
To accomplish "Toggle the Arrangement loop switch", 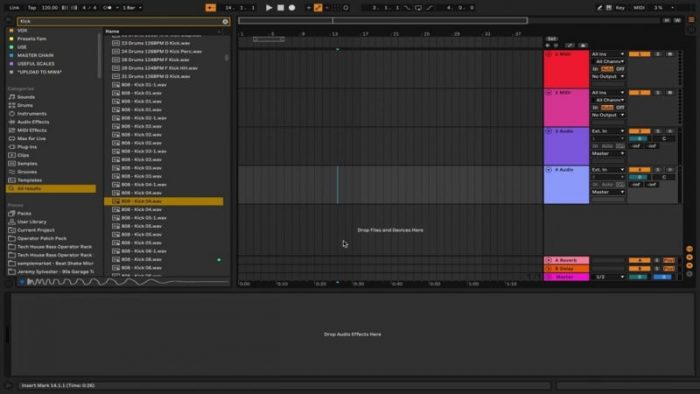I will [418, 8].
